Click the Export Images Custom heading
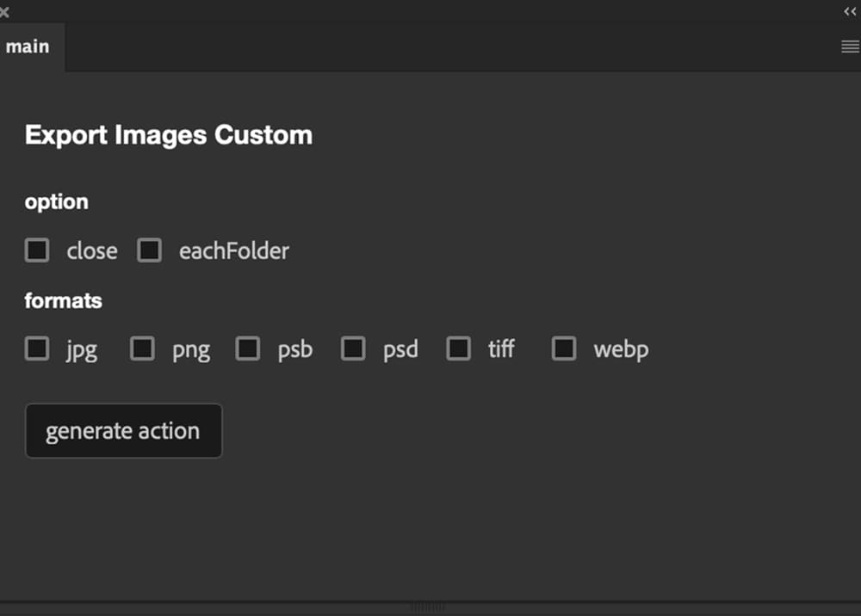This screenshot has width=861, height=616. coord(169,135)
